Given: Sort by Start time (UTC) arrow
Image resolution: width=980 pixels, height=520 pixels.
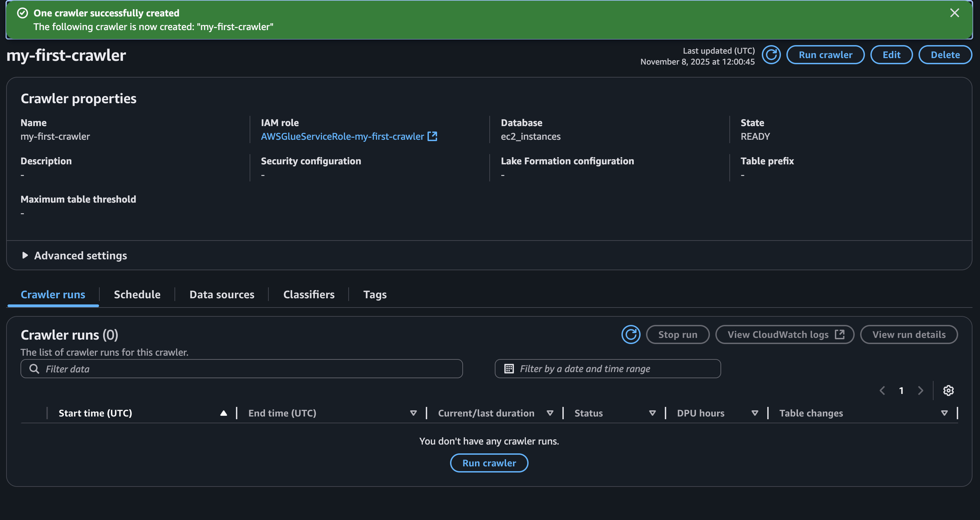Looking at the screenshot, I should point(224,413).
